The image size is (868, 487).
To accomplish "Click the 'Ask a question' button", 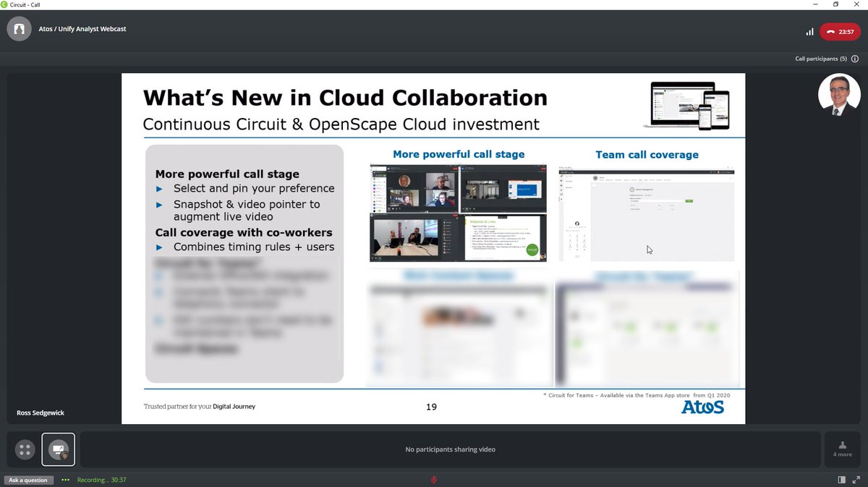I will point(28,480).
